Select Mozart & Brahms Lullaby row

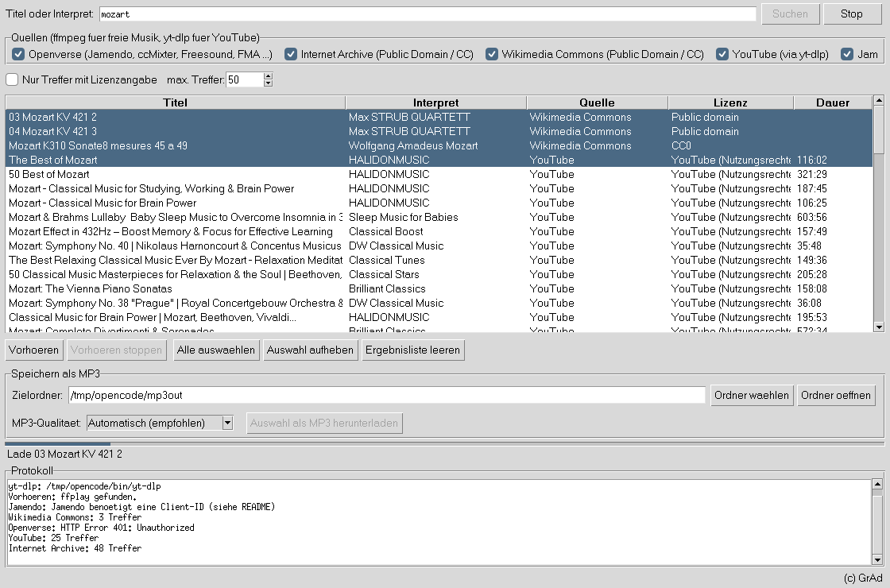(x=439, y=218)
